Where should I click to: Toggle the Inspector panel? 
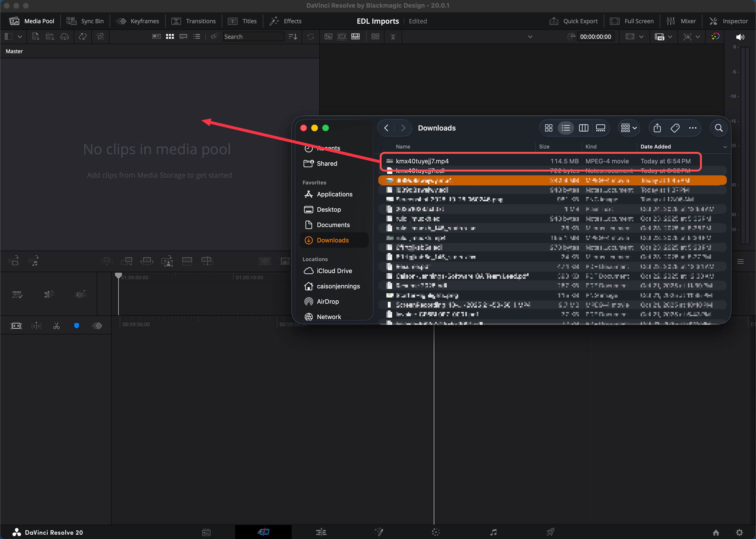728,21
